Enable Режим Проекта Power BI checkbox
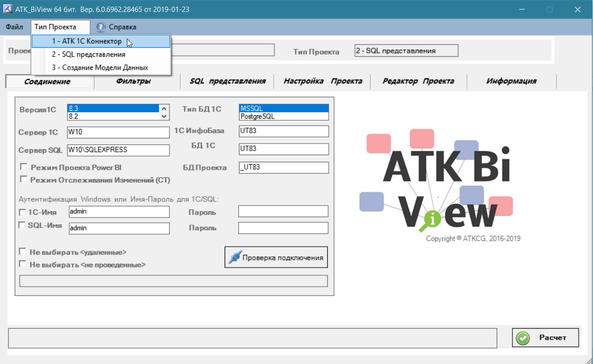This screenshot has height=364, width=593. click(23, 167)
